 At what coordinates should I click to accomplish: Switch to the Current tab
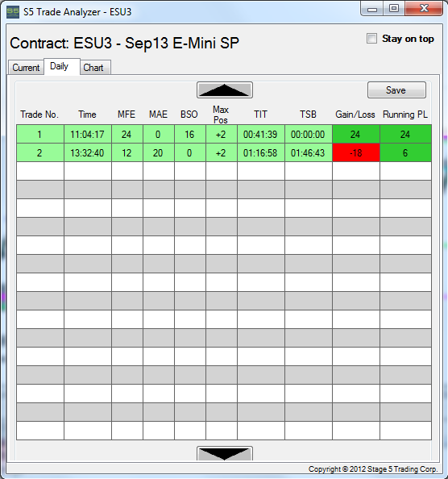(26, 67)
